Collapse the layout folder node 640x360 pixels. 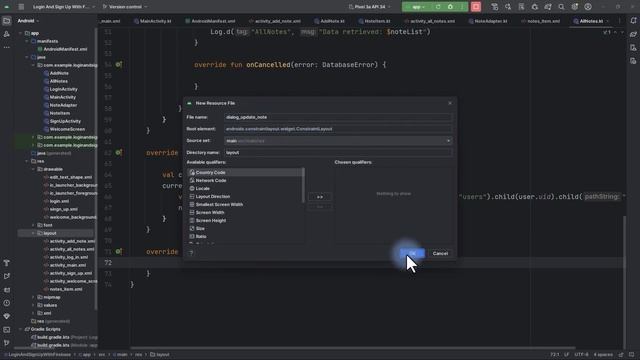click(x=33, y=233)
